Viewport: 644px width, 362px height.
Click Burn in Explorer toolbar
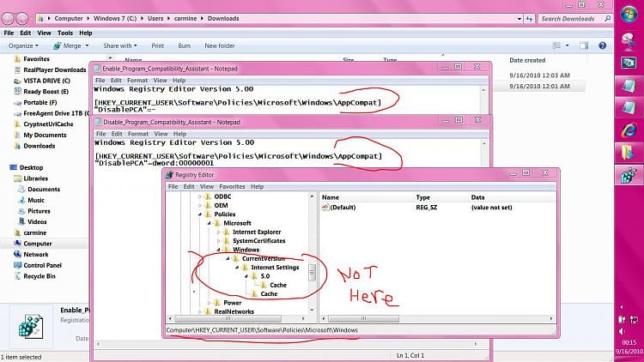click(184, 45)
